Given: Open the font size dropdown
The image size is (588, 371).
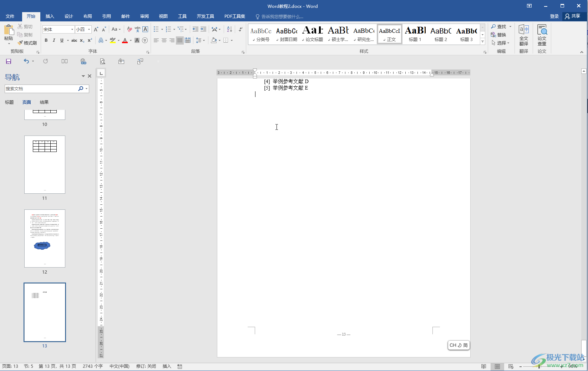Looking at the screenshot, I should pyautogui.click(x=89, y=29).
